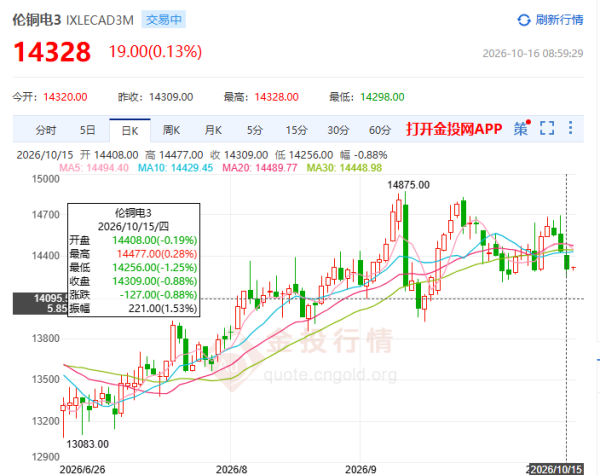Image resolution: width=600 pixels, height=475 pixels.
Task: Click the current price 14328
Action: 52,52
